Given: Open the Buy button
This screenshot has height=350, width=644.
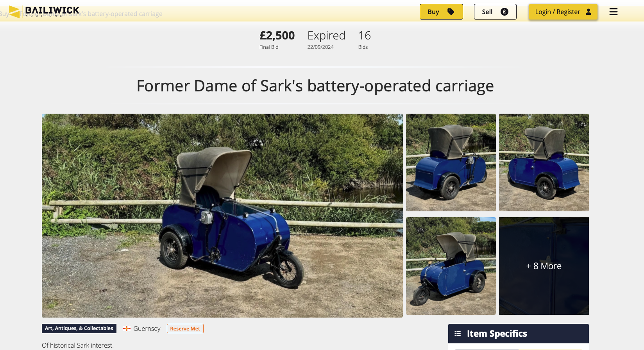Looking at the screenshot, I should point(441,12).
